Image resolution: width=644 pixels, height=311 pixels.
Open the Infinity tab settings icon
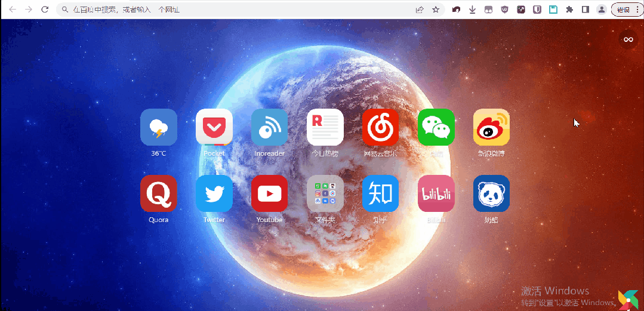pos(628,39)
